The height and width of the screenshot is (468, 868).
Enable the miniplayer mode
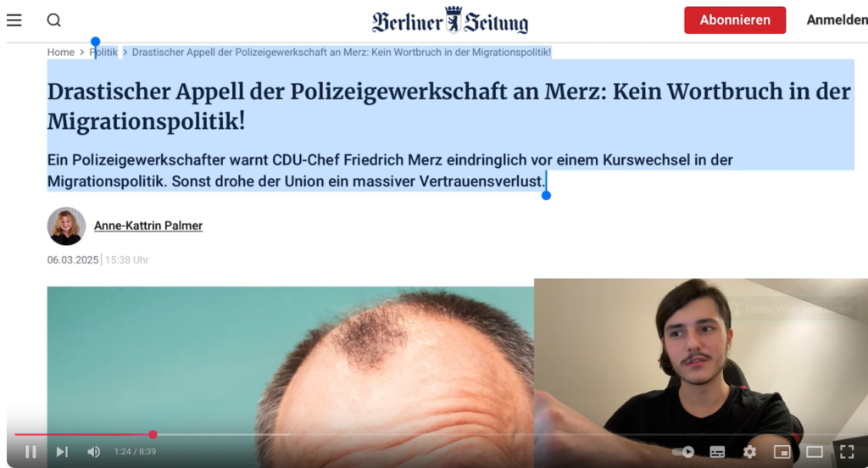tap(782, 452)
